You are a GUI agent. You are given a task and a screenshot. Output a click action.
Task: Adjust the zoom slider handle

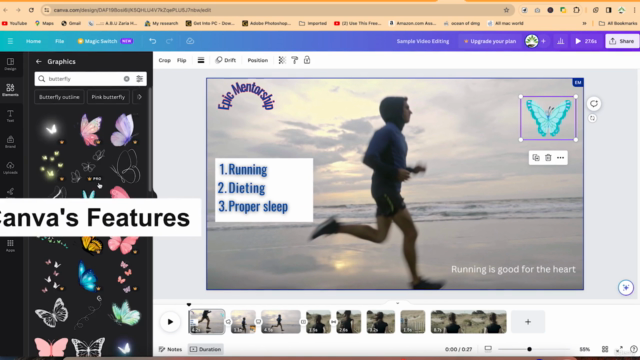pos(529,349)
